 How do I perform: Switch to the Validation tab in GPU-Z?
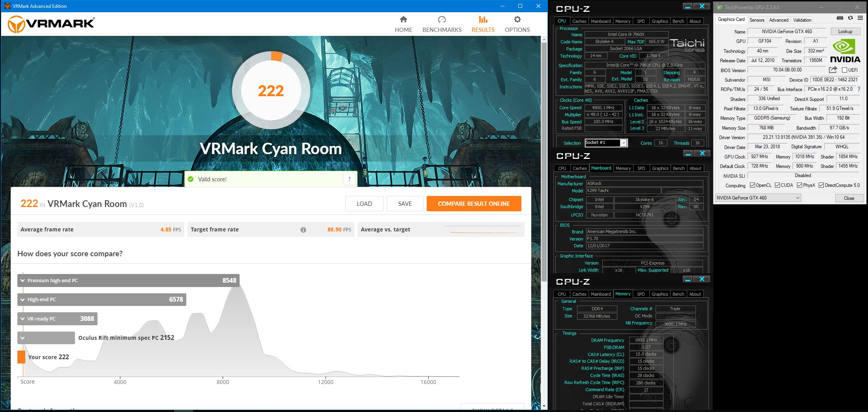point(802,20)
